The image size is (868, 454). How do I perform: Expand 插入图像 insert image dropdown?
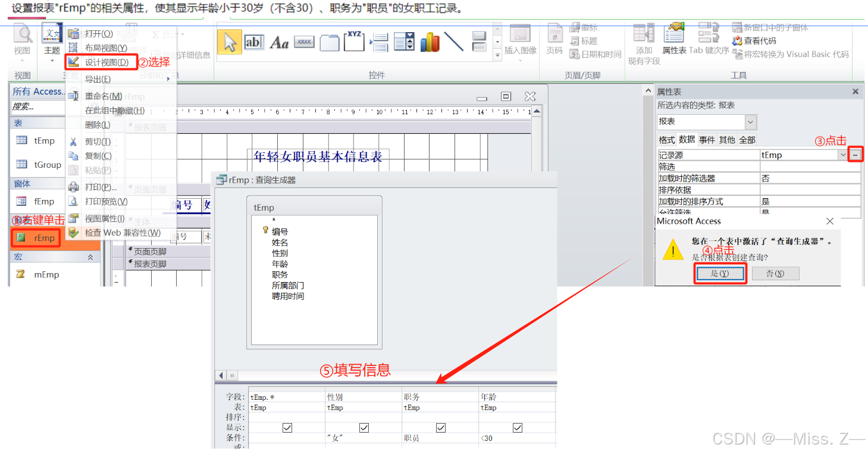coord(521,60)
